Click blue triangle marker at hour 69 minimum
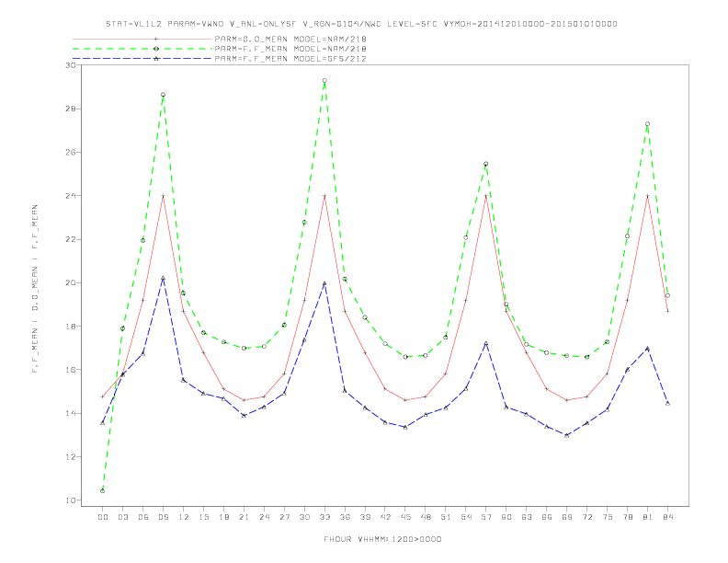This screenshot has height=563, width=728. coord(566,435)
